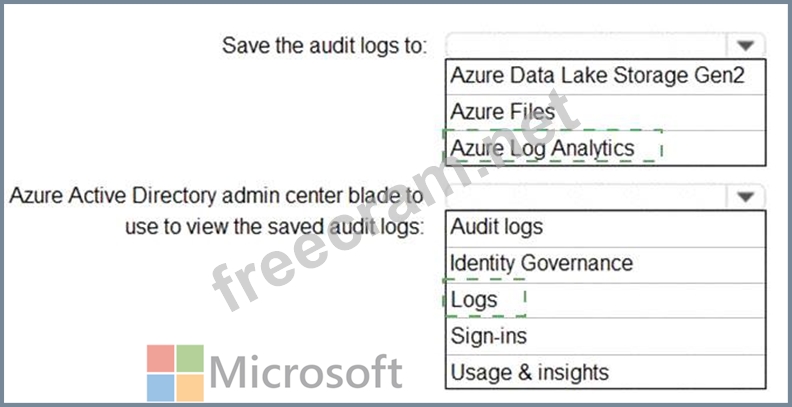Image resolution: width=792 pixels, height=407 pixels.
Task: Click the red square of the Microsoft logo
Action: 160,359
